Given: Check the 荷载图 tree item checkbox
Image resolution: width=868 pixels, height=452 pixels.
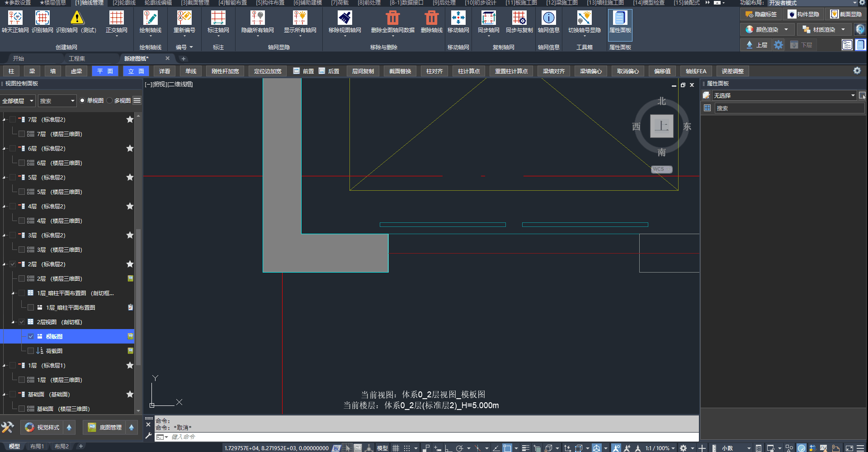Looking at the screenshot, I should [x=31, y=351].
